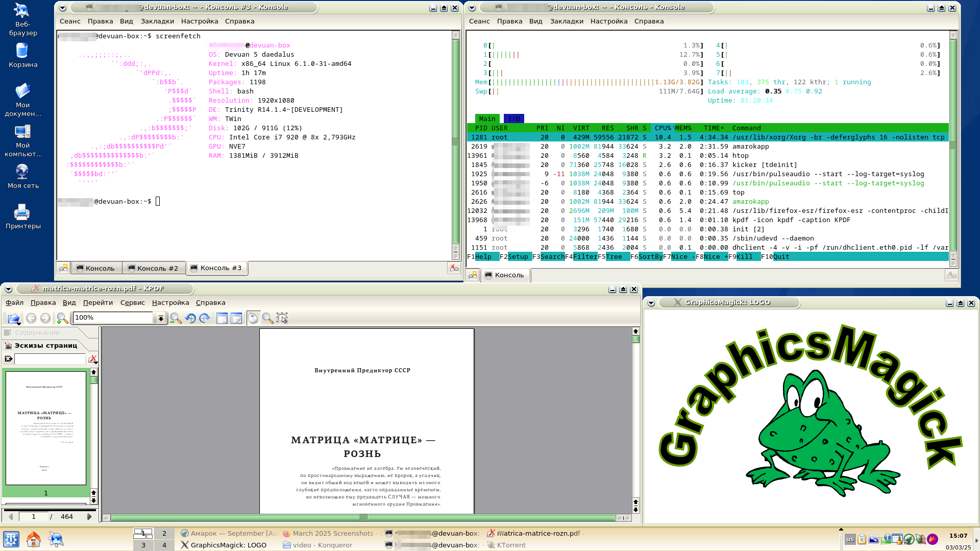980x551 pixels.
Task: Activate the KPDF selection tool
Action: click(282, 318)
